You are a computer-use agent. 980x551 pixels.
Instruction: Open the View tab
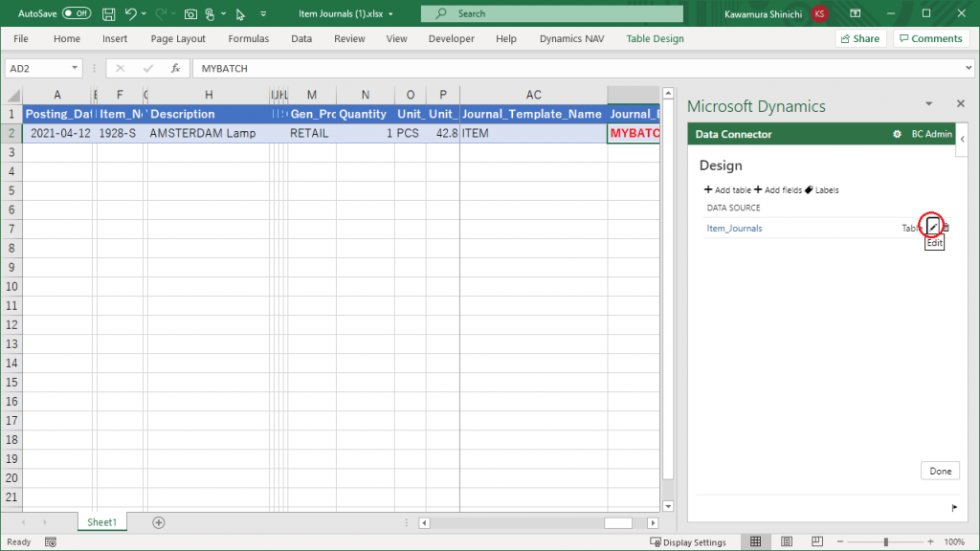(396, 38)
